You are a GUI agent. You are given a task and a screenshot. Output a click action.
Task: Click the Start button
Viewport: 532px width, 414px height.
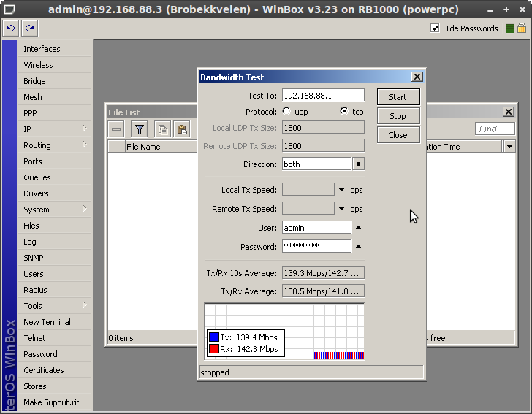point(398,97)
